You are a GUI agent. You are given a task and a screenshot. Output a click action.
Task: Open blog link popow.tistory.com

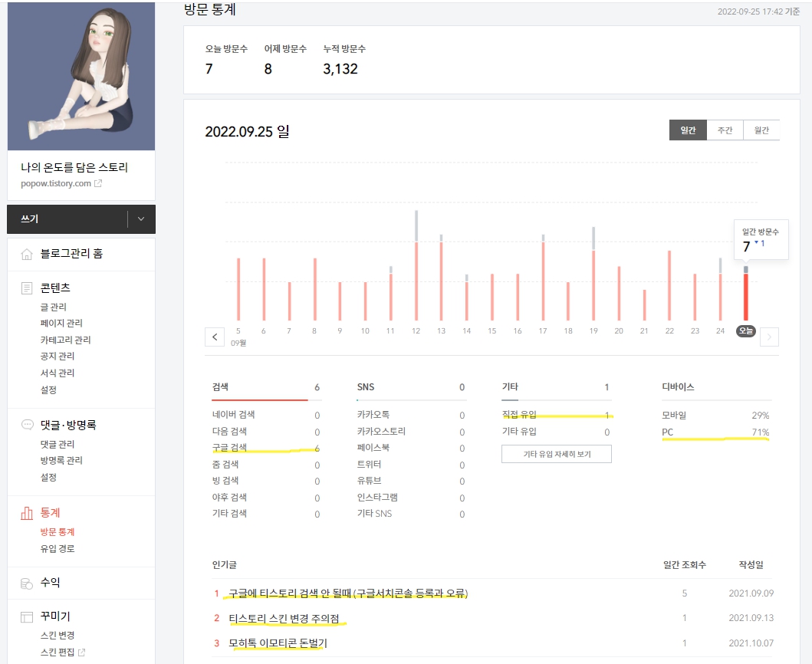coord(56,183)
